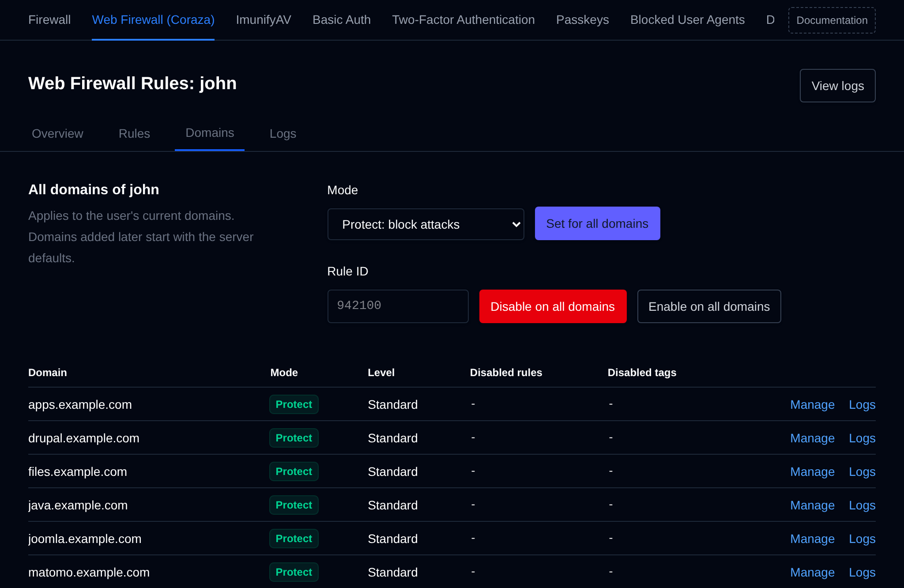Open the partially visible D tab
This screenshot has height=588, width=904.
click(x=770, y=20)
